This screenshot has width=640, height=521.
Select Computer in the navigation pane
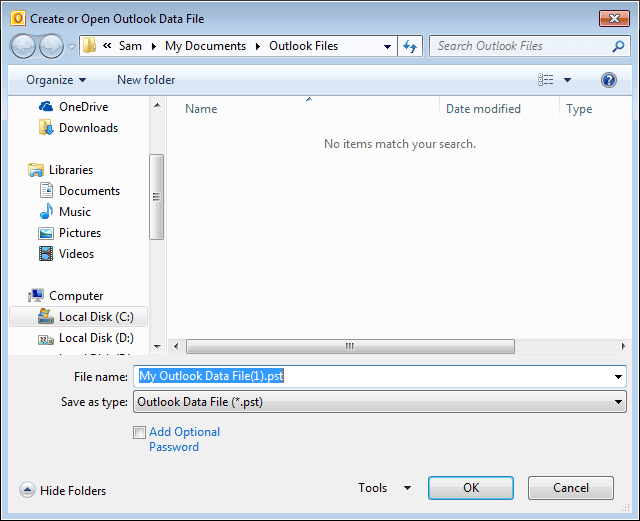(x=76, y=296)
